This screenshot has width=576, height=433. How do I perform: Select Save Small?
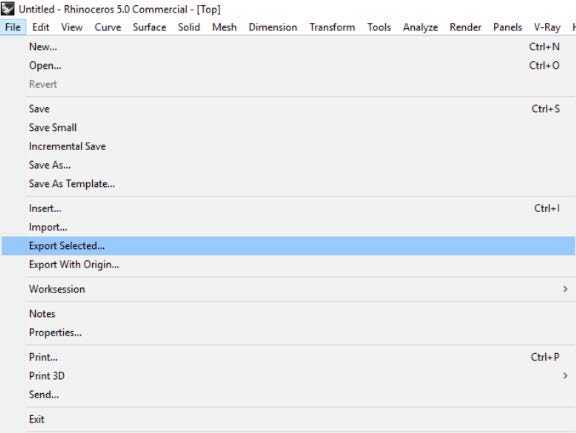click(288, 127)
